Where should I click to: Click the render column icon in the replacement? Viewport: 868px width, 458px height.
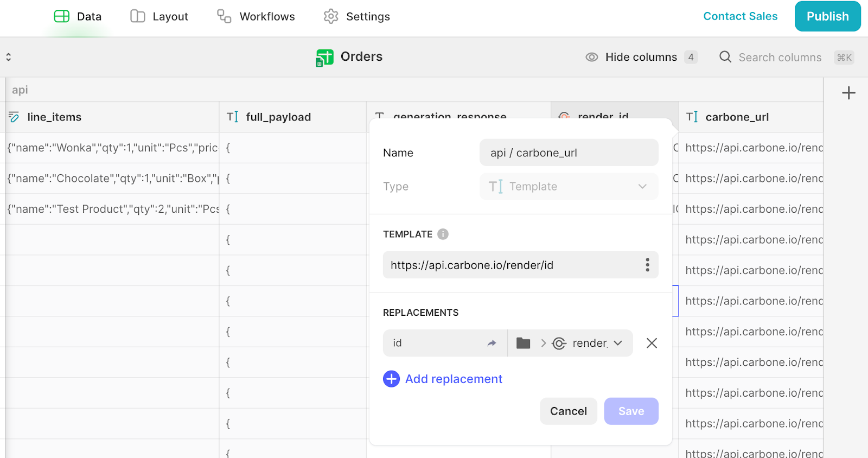559,343
